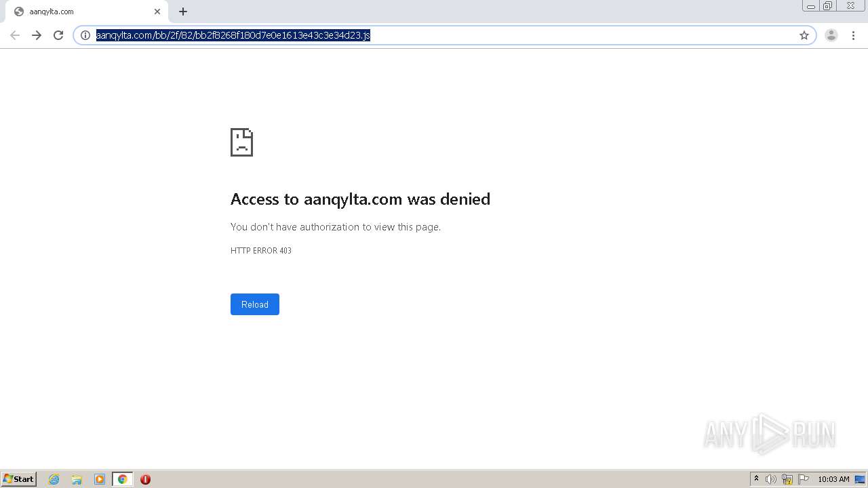868x488 pixels.
Task: Click 'You don't have authorization' message
Action: pos(336,227)
